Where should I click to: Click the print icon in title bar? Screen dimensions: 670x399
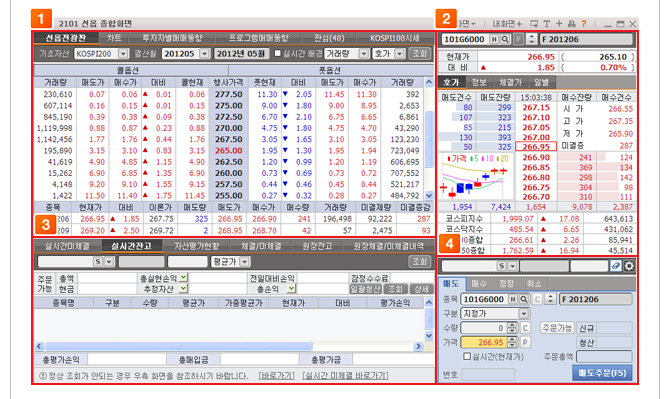click(571, 24)
